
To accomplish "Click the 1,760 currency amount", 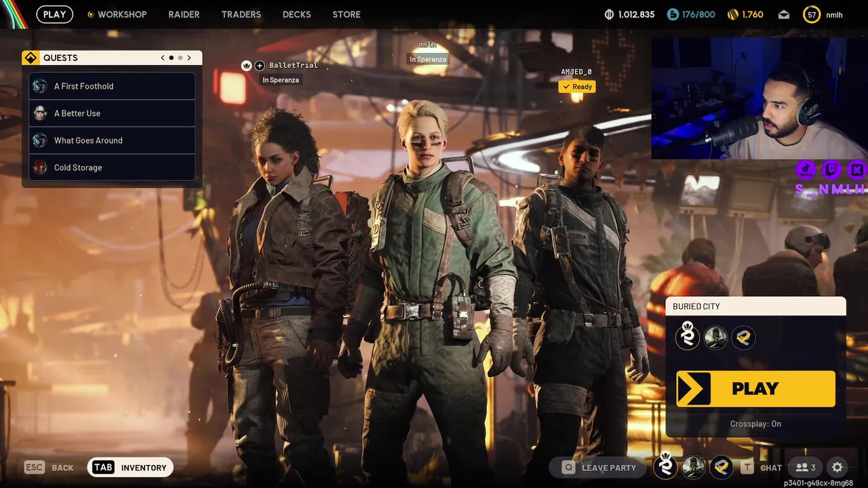I will tap(753, 14).
